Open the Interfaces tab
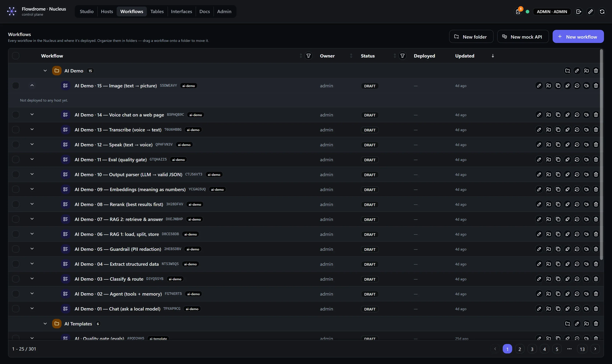This screenshot has width=612, height=364. [181, 11]
